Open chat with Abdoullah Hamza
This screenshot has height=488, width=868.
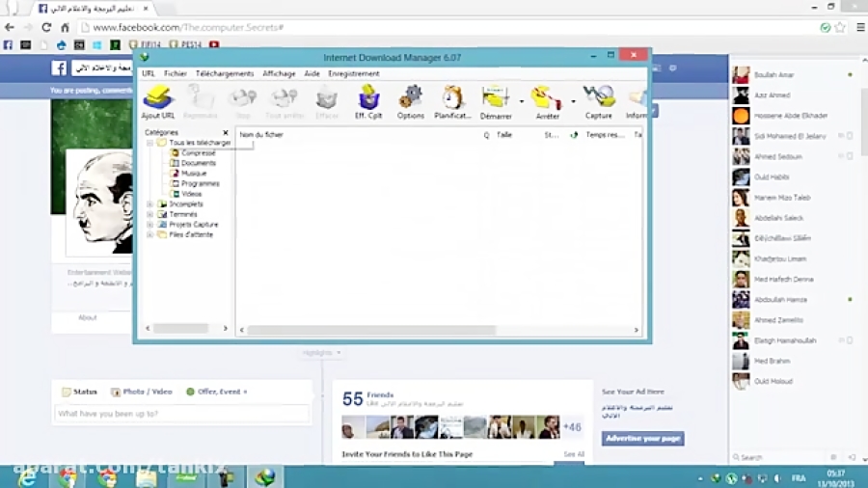(x=793, y=299)
